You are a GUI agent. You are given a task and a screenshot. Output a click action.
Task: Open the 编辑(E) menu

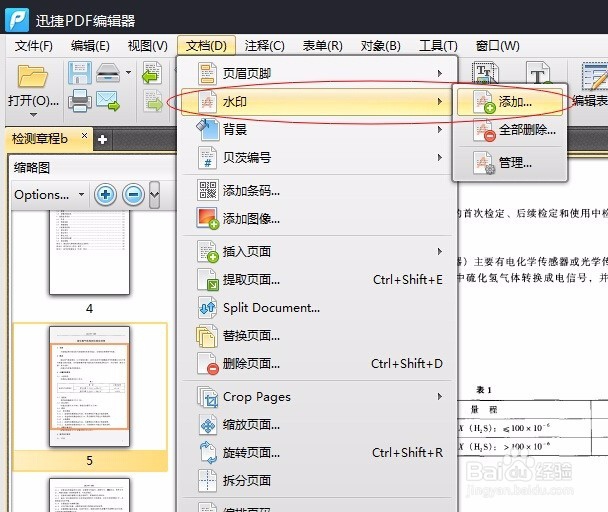point(90,46)
